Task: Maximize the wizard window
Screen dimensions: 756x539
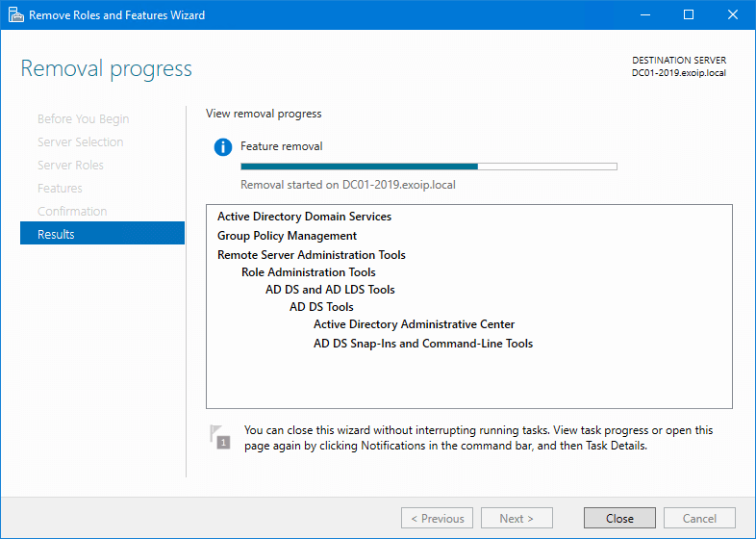Action: [x=689, y=14]
